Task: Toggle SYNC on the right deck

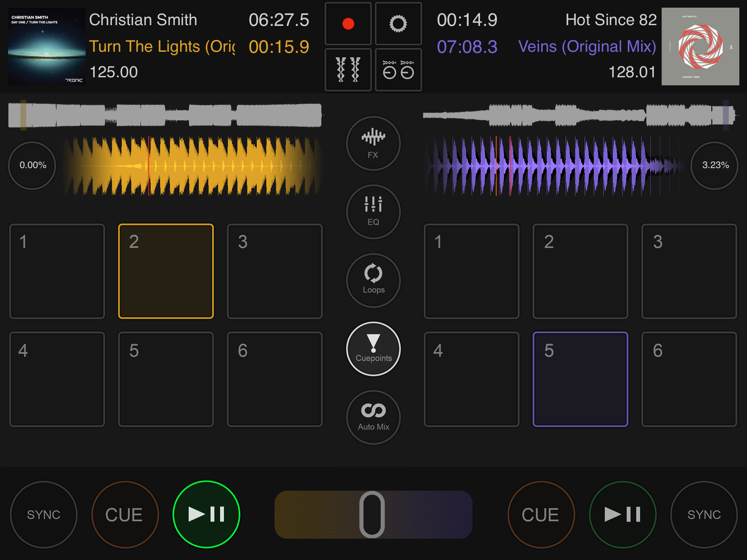Action: 704,514
